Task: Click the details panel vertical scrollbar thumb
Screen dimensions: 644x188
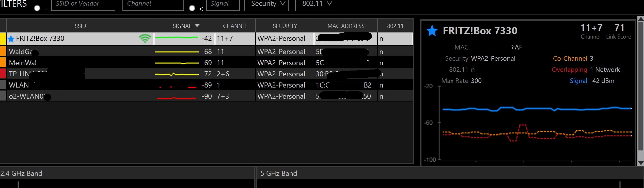Action: pyautogui.click(x=641, y=86)
